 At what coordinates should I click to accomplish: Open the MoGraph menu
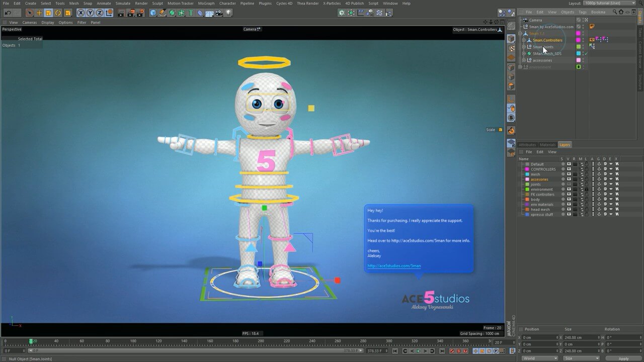[x=206, y=4]
